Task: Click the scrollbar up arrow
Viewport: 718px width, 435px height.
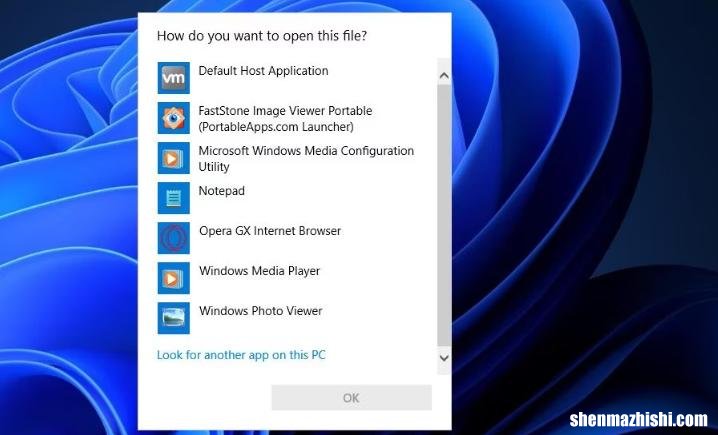Action: click(x=444, y=76)
